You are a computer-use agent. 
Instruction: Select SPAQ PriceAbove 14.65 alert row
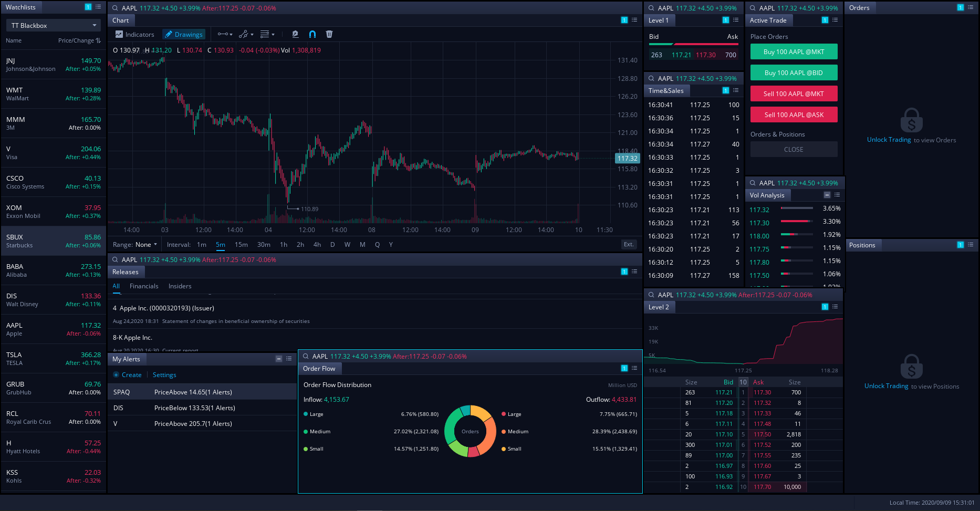[x=202, y=392]
